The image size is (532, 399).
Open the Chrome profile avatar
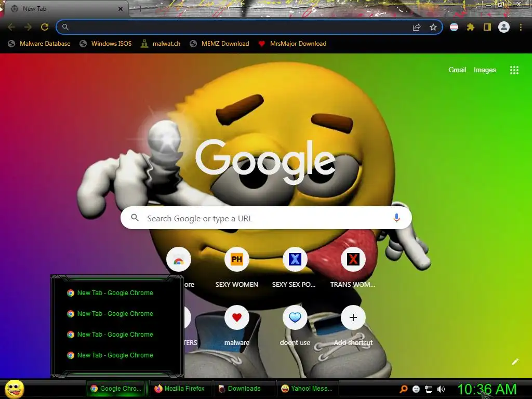pos(504,27)
